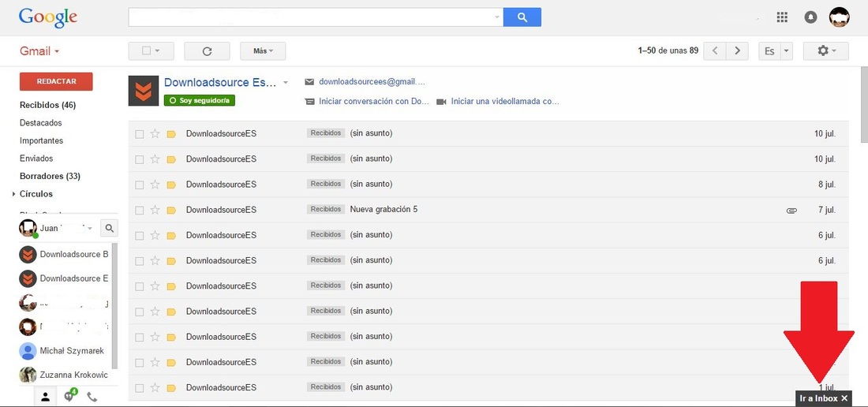Open the account profile avatar at top right
This screenshot has height=407, width=868.
tap(840, 17)
